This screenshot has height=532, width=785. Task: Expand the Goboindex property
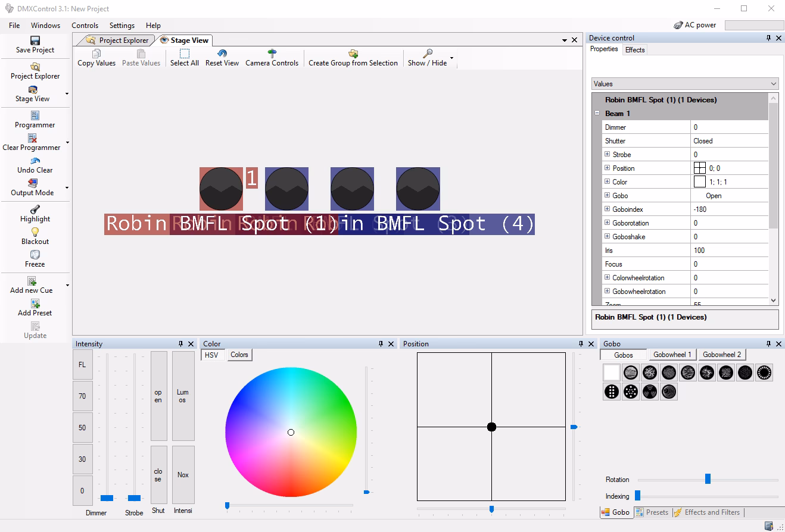(x=607, y=209)
